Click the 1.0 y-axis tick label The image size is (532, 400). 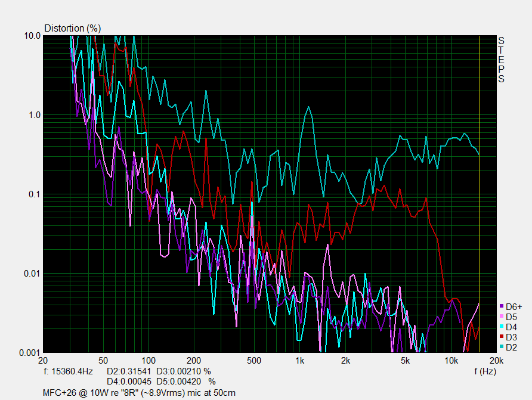(x=34, y=115)
